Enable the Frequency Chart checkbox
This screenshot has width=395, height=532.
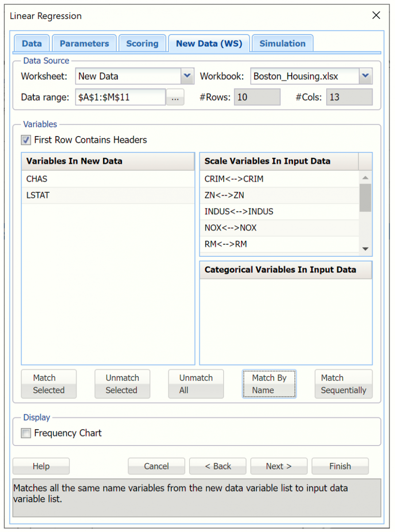click(26, 433)
